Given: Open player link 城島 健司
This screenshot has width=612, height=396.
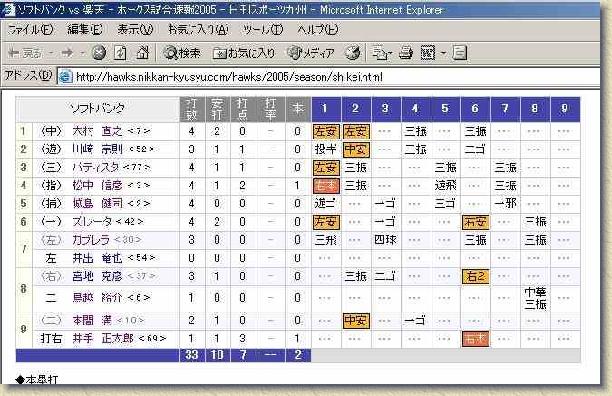Looking at the screenshot, I should point(97,203).
